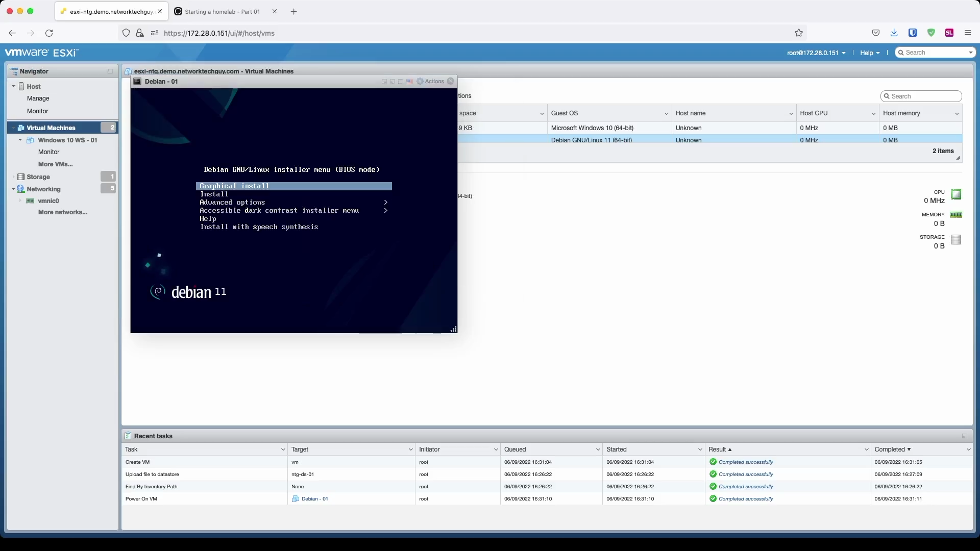The width and height of the screenshot is (980, 551).
Task: Select the Debian GNU/Linux 11 (64-bit) row
Action: (710, 140)
